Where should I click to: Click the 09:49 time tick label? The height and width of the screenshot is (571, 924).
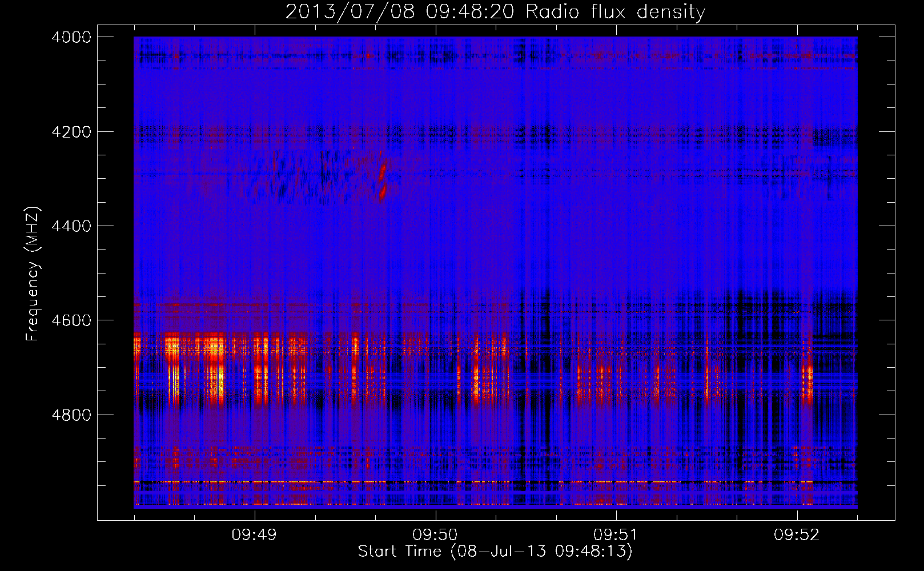[x=254, y=535]
